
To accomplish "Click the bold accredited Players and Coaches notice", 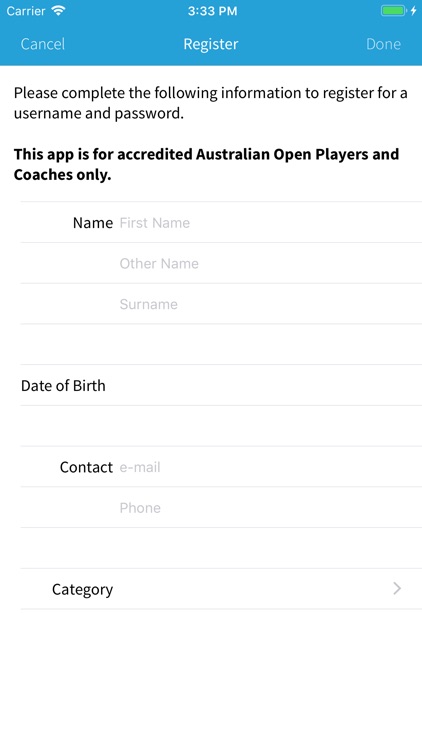I will pos(206,164).
